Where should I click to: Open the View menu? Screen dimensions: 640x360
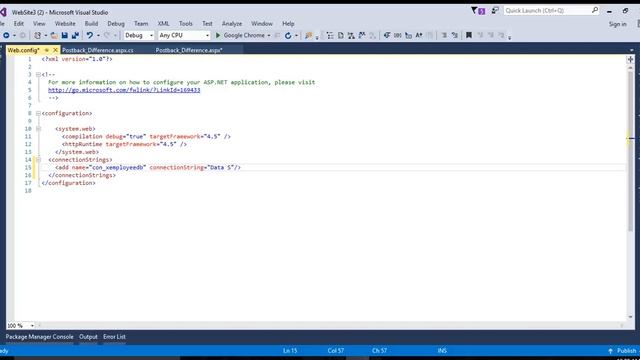[x=39, y=24]
